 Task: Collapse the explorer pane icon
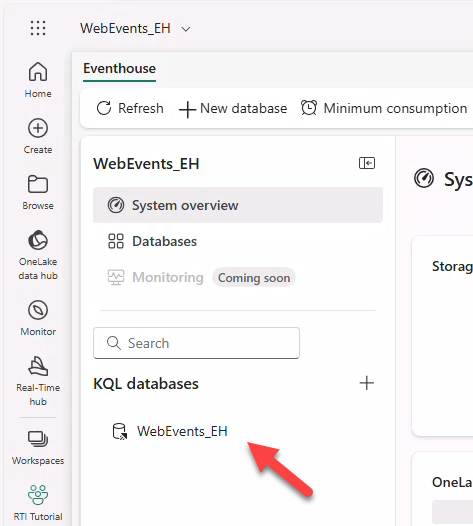coord(367,163)
